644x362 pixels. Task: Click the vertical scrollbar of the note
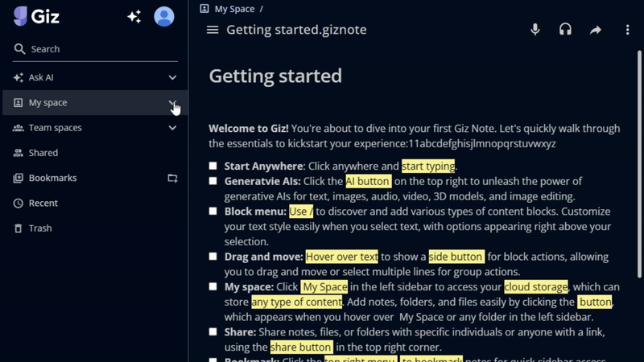click(639, 164)
